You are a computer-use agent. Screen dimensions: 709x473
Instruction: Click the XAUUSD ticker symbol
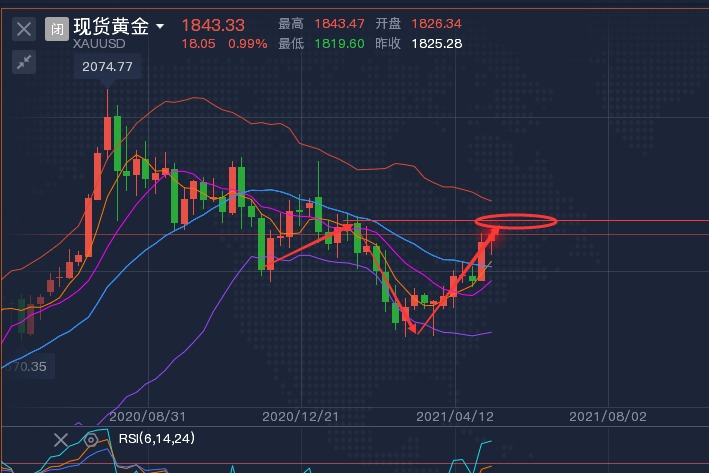point(96,45)
